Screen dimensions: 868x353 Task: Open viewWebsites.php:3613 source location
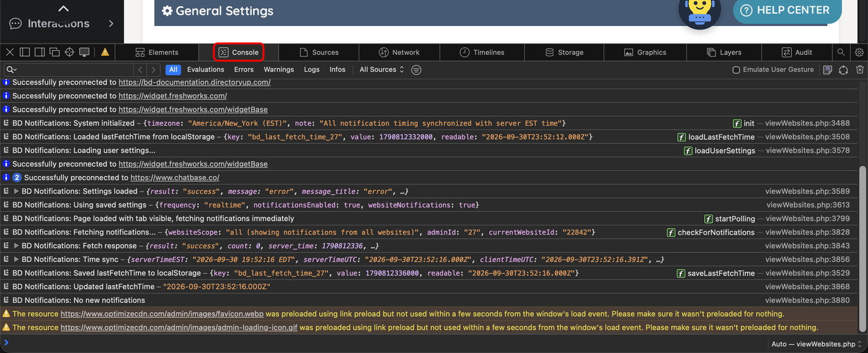[808, 205]
